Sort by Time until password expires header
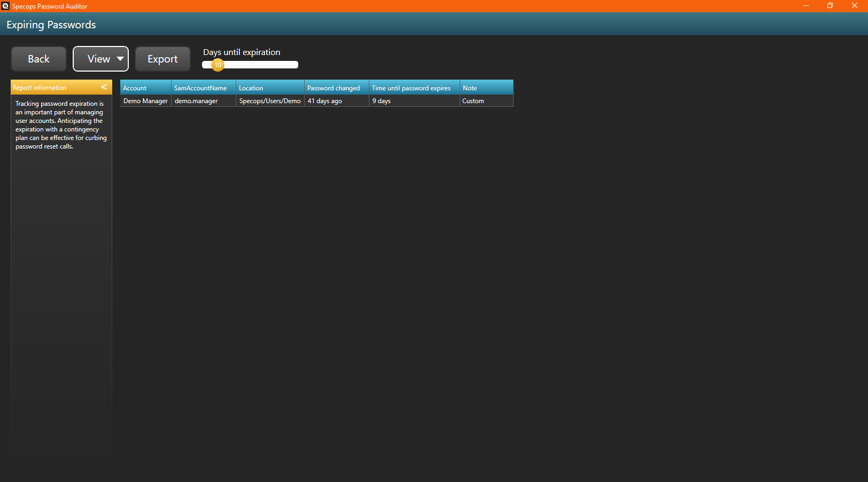 [x=414, y=88]
